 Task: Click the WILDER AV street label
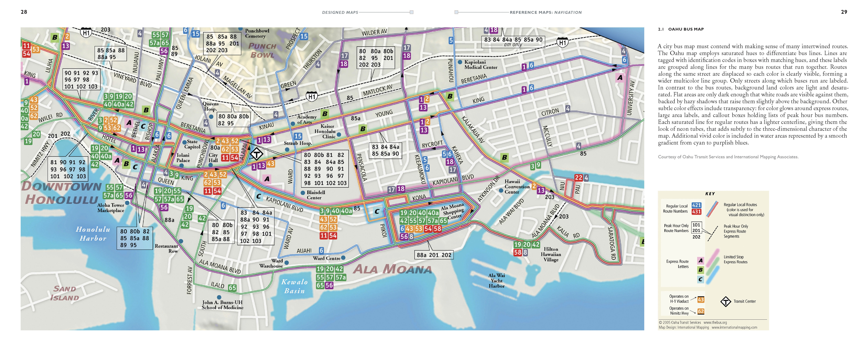374,32
